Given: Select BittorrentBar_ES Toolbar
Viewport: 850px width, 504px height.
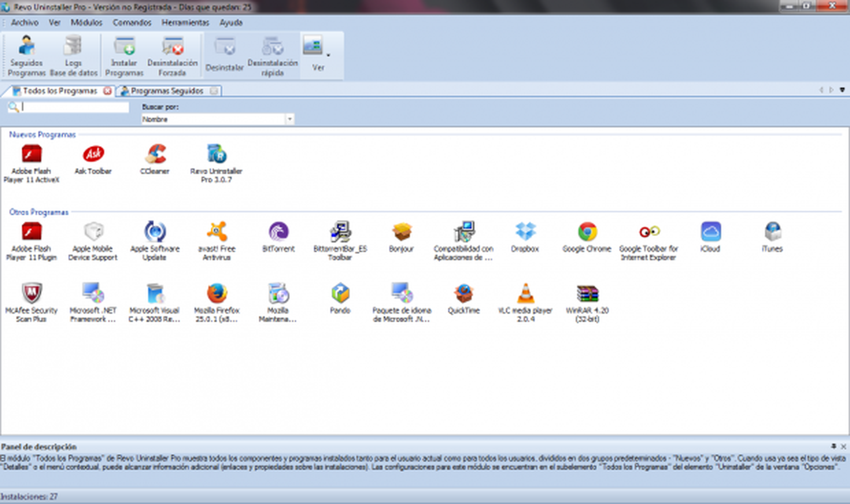Looking at the screenshot, I should tap(340, 241).
